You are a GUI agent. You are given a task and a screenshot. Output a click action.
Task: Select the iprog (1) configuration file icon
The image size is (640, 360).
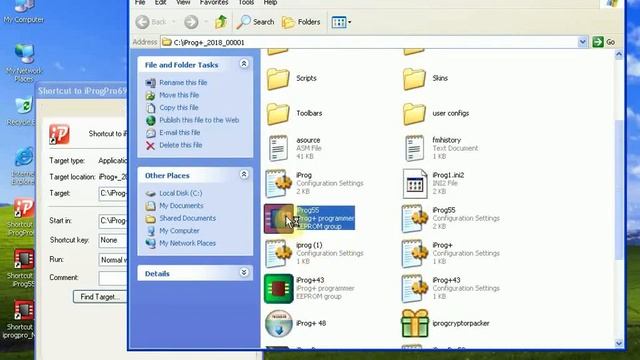[x=278, y=253]
